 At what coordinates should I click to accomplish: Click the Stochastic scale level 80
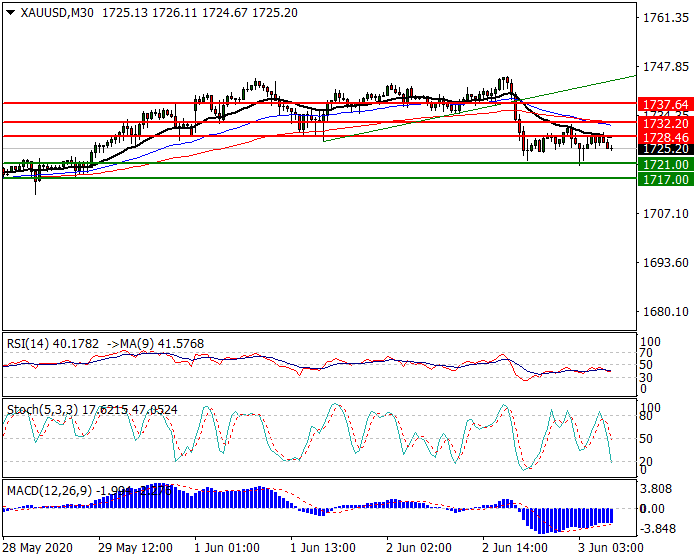[646, 416]
